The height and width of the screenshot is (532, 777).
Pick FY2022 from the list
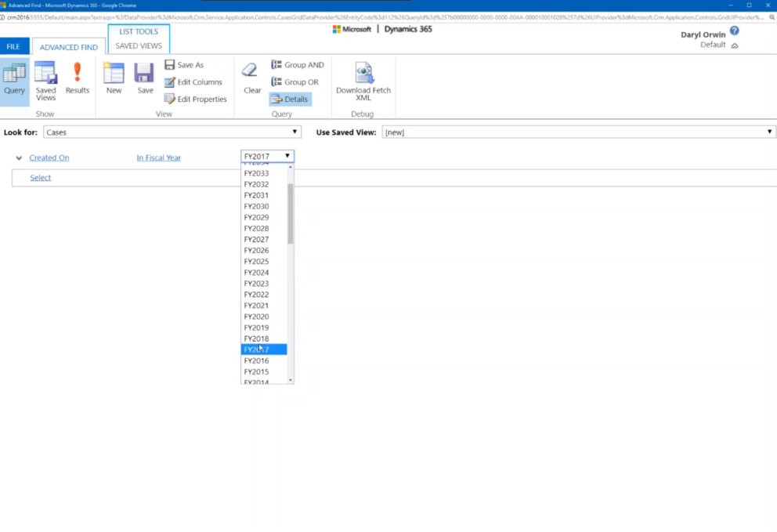(x=264, y=295)
